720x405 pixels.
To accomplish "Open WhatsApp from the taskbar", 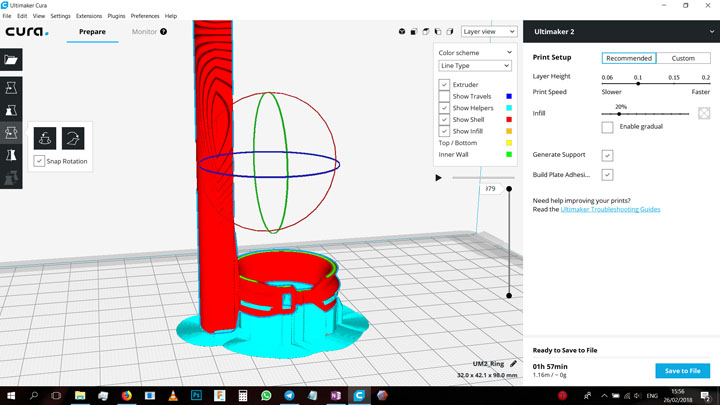I will click(x=266, y=395).
